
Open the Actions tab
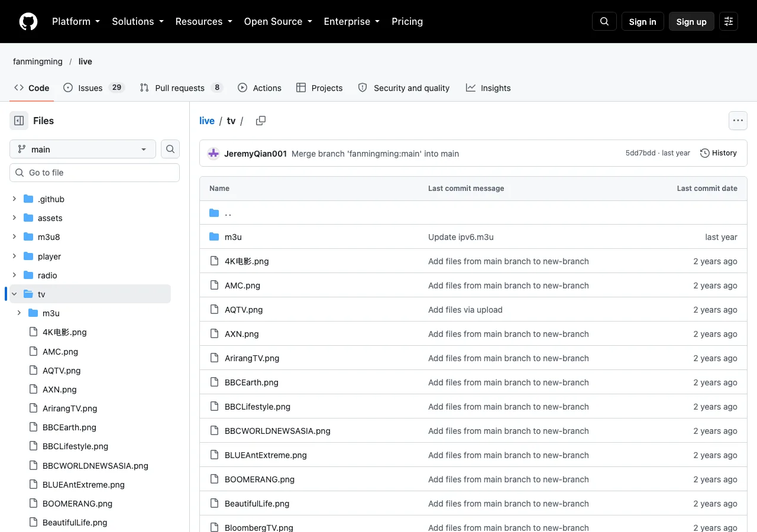click(260, 87)
